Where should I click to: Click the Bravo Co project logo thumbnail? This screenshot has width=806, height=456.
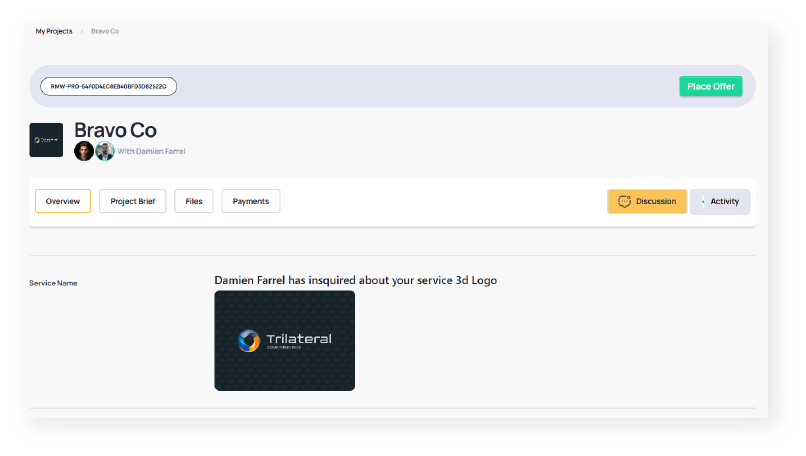pyautogui.click(x=46, y=140)
